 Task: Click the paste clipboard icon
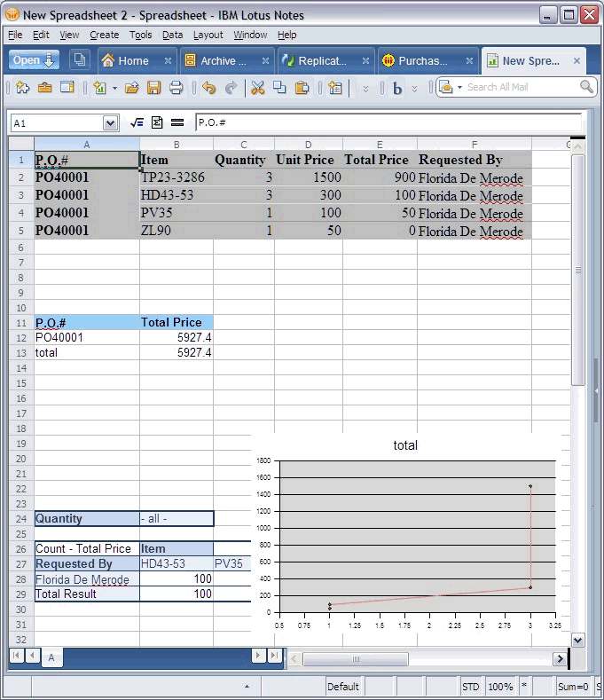coord(302,88)
